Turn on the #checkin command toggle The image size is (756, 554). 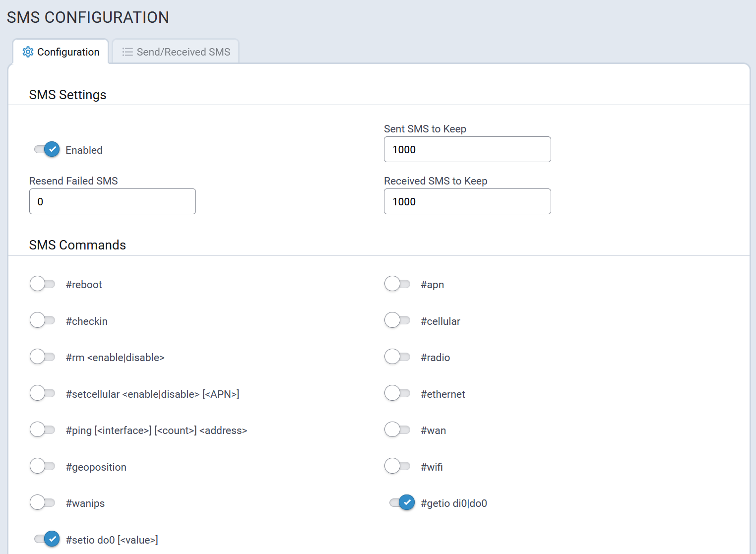pyautogui.click(x=43, y=320)
